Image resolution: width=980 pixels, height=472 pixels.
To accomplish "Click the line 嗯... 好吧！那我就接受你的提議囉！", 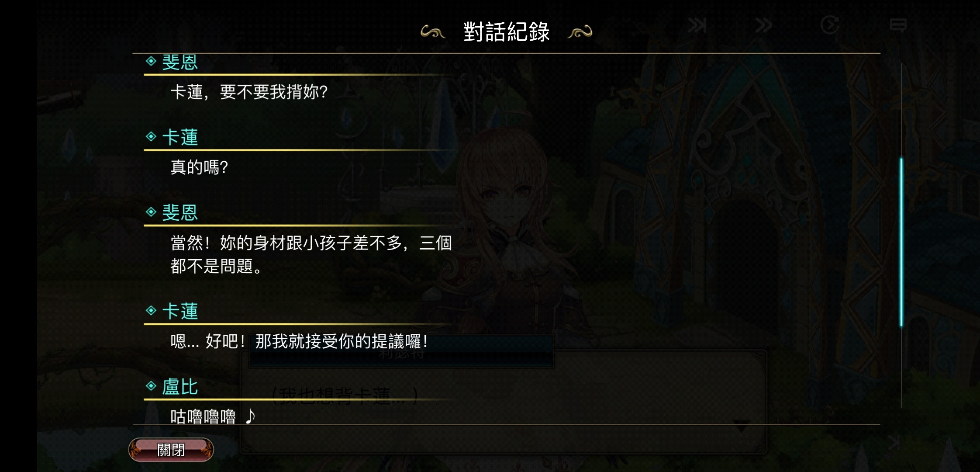I will [x=299, y=341].
